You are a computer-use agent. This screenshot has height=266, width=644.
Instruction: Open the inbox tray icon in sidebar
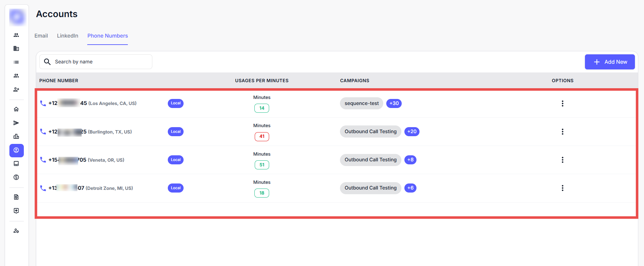[x=16, y=164]
